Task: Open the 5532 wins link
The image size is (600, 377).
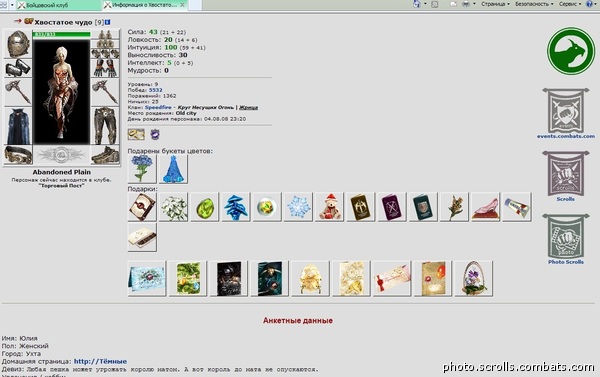Action: click(x=155, y=90)
